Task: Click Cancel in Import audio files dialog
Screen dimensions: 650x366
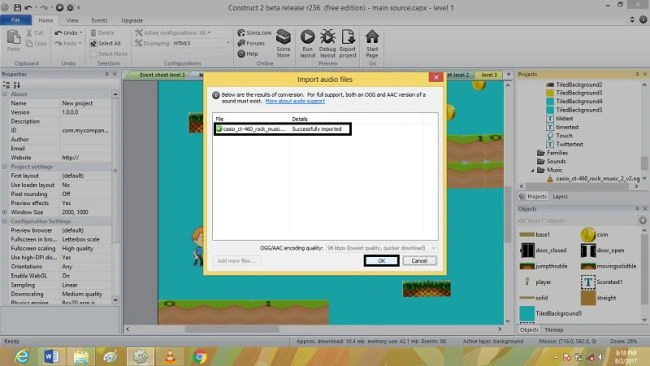Action: [419, 261]
